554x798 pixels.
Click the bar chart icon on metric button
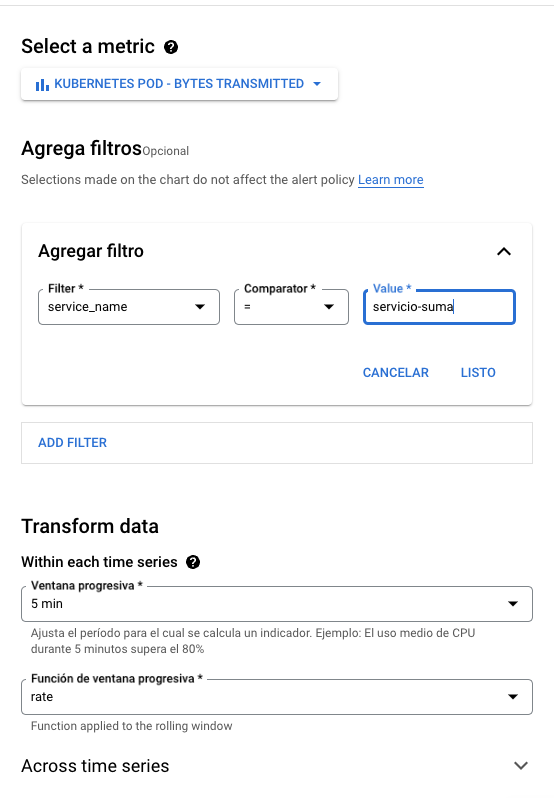click(42, 84)
